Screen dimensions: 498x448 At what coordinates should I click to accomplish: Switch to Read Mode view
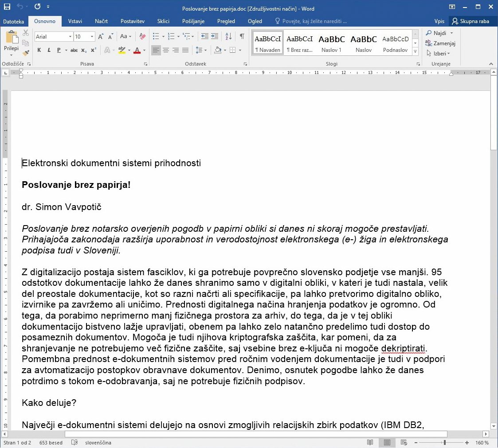pyautogui.click(x=370, y=443)
